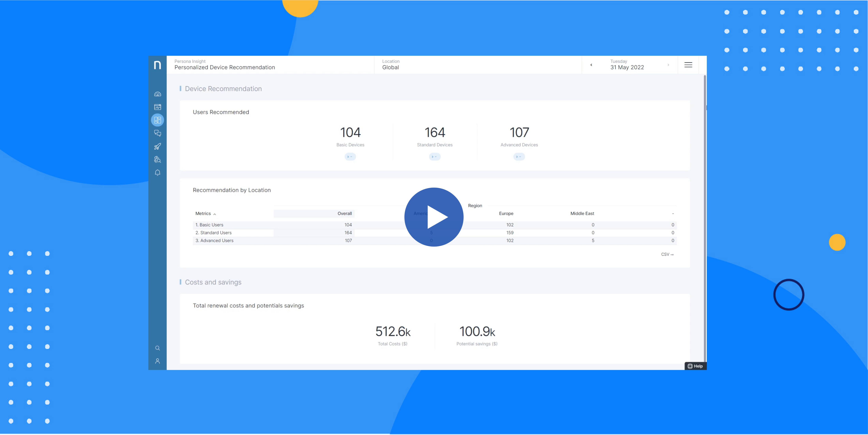Open the fingerprint search icon in sidebar
868x435 pixels.
pyautogui.click(x=157, y=159)
